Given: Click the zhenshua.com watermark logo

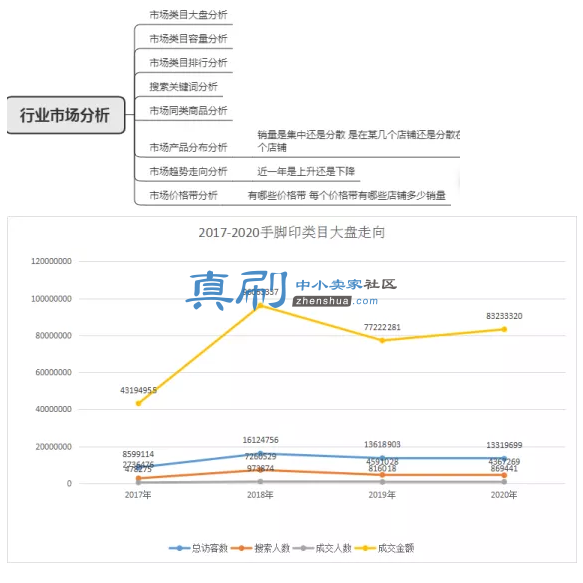Looking at the screenshot, I should (x=291, y=291).
